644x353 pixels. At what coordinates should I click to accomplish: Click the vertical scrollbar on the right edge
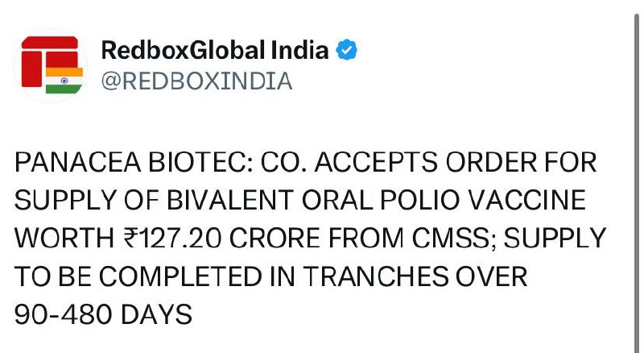(x=637, y=176)
